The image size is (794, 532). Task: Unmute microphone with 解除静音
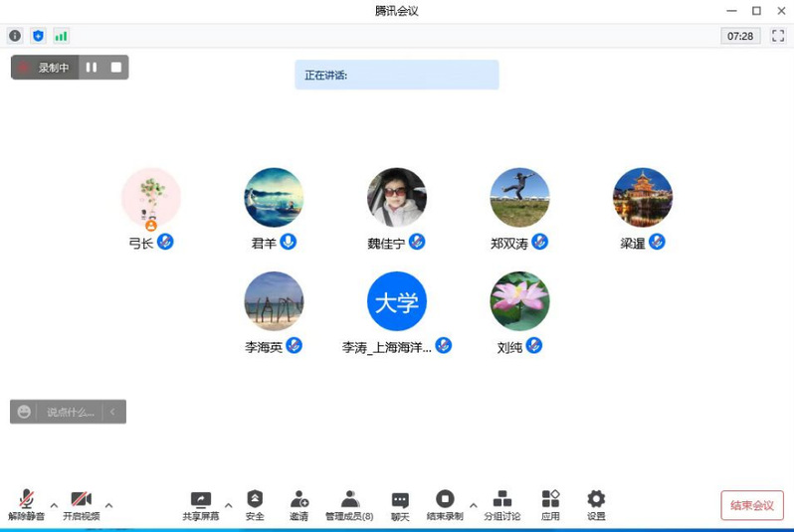point(26,505)
